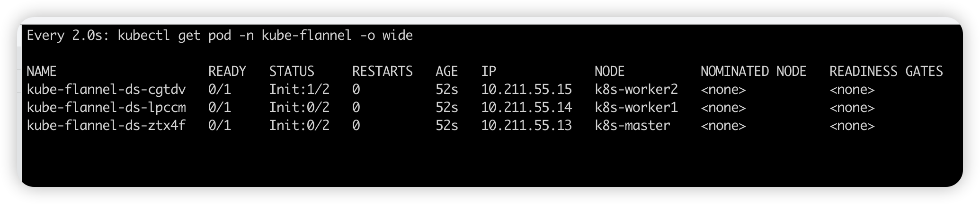Screen dimensions: 980x204
Task: Click the kube-flannel-ds-cgtdv pod name
Action: tap(106, 89)
